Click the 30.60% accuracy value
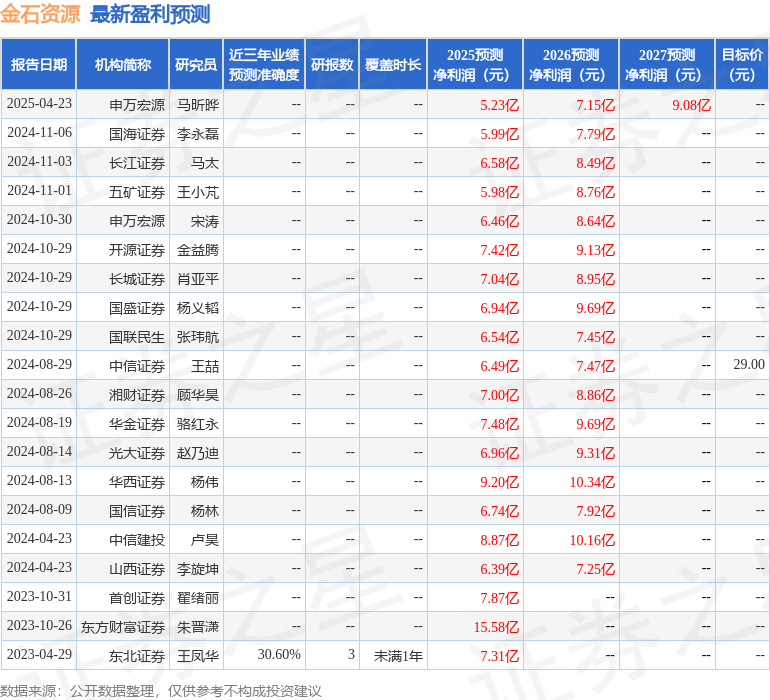This screenshot has height=700, width=770. pyautogui.click(x=279, y=655)
